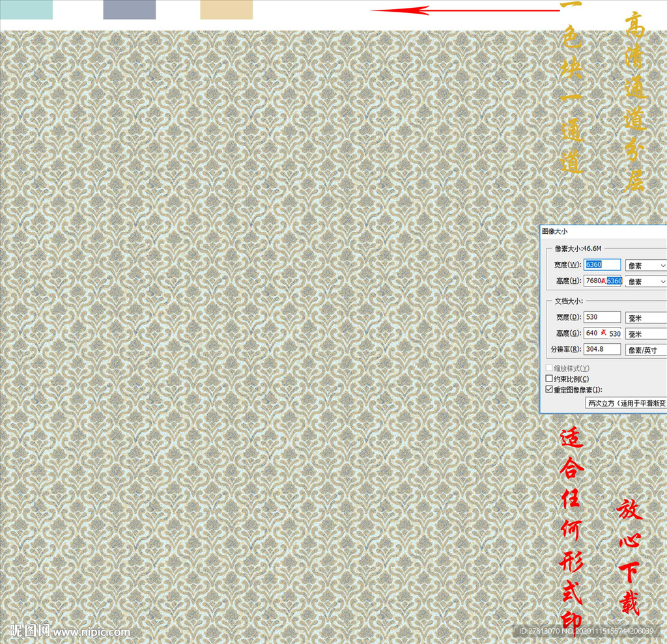Select the gray-blue color block
This screenshot has width=667, height=644.
130,9
